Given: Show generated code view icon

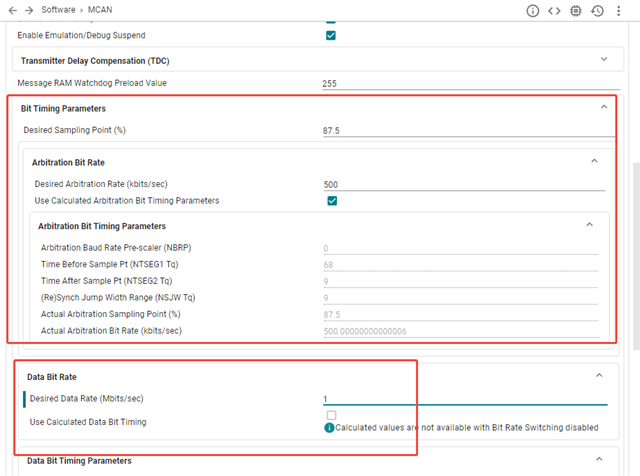Looking at the screenshot, I should pos(554,11).
